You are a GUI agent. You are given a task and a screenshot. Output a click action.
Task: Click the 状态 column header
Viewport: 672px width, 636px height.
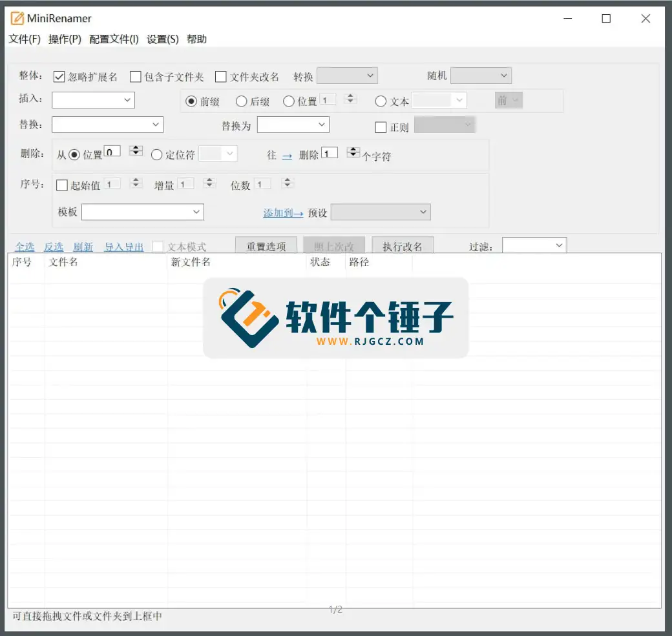pyautogui.click(x=326, y=262)
